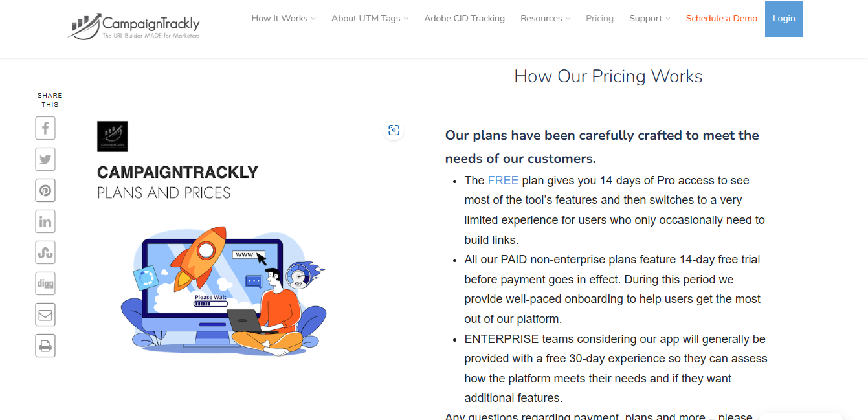The image size is (868, 420).
Task: Expand the Resources dropdown menu
Action: pyautogui.click(x=545, y=18)
